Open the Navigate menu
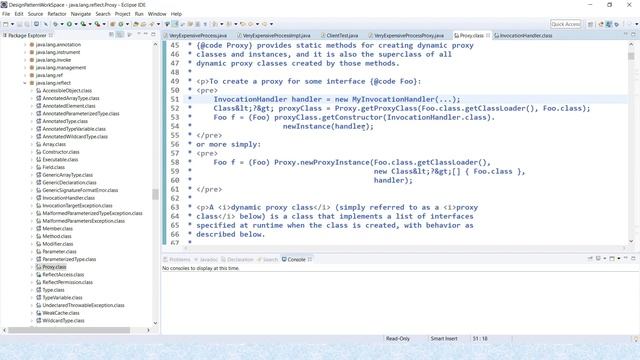Image resolution: width=640 pixels, height=360 pixels. [x=81, y=14]
